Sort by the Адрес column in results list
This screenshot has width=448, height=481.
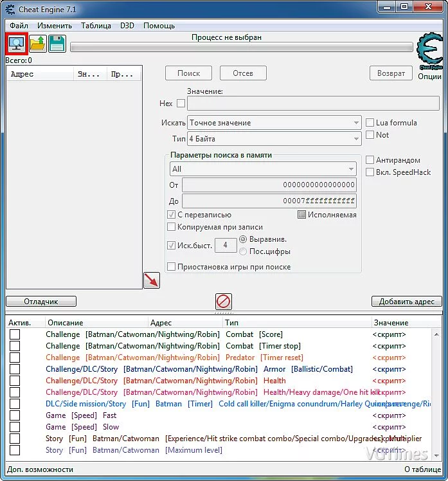40,74
